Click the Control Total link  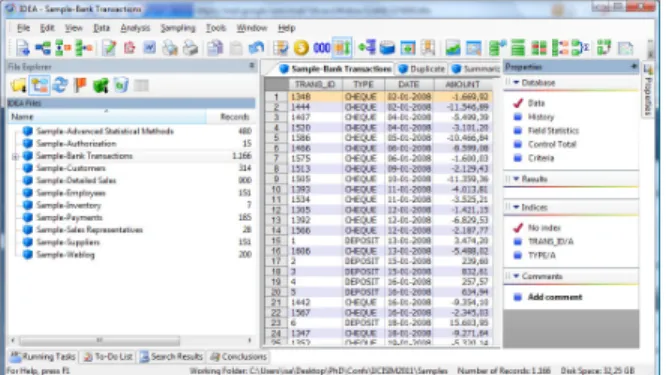click(x=552, y=144)
